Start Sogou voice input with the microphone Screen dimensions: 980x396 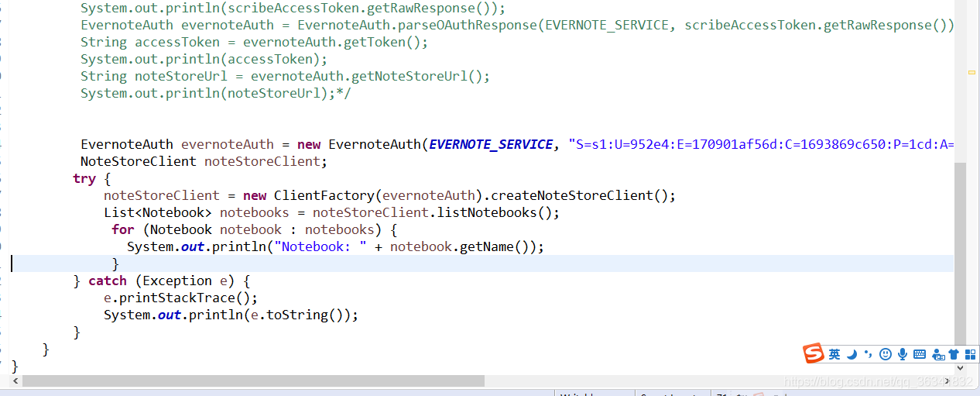(x=903, y=354)
